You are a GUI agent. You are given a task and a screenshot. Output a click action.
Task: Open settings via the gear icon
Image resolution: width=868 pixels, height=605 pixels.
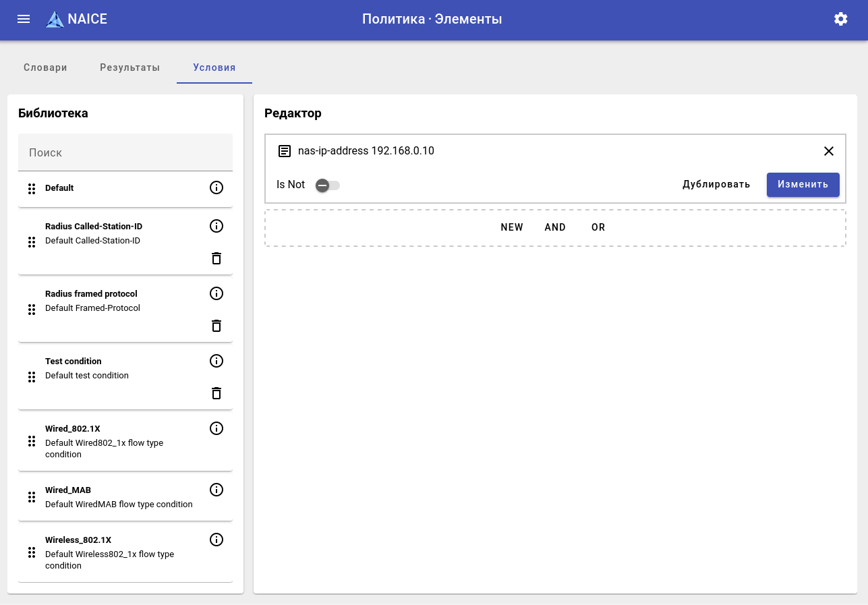(x=840, y=19)
